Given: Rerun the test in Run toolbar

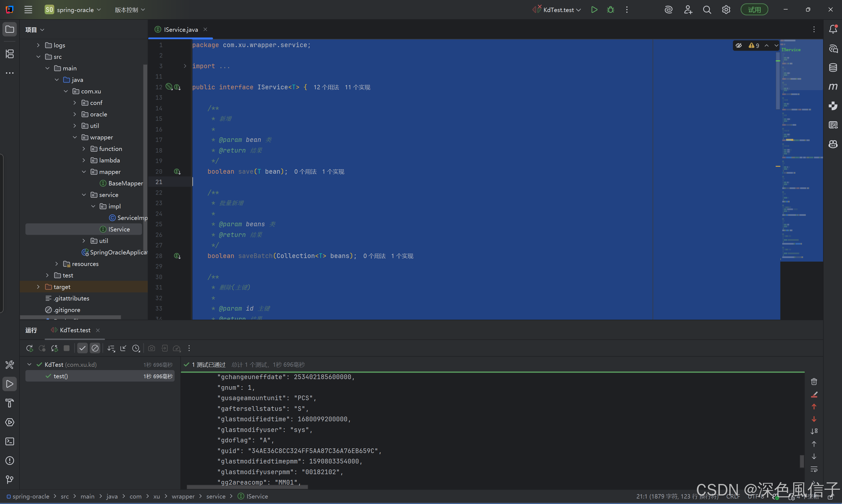Looking at the screenshot, I should coord(30,348).
